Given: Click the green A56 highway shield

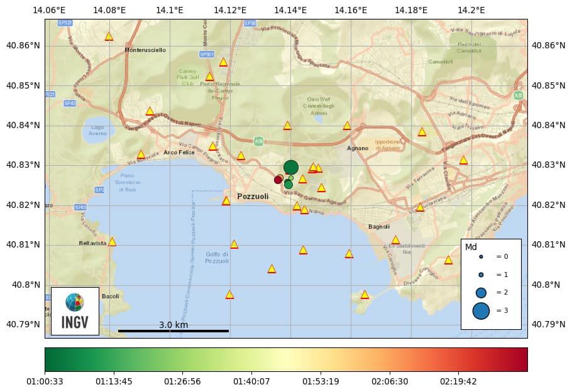Looking at the screenshot, I should click(x=259, y=141).
